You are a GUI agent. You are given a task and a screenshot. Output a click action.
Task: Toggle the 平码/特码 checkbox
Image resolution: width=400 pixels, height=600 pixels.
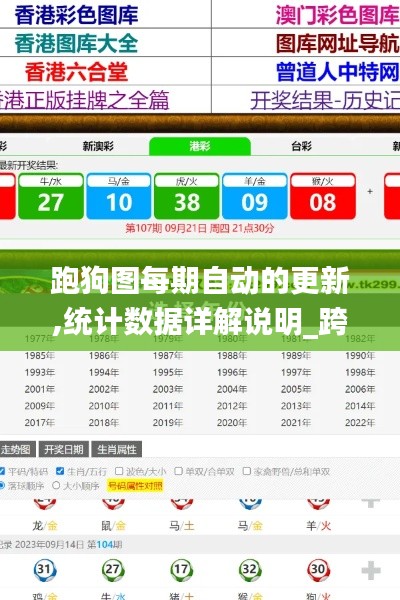pyautogui.click(x=2, y=471)
